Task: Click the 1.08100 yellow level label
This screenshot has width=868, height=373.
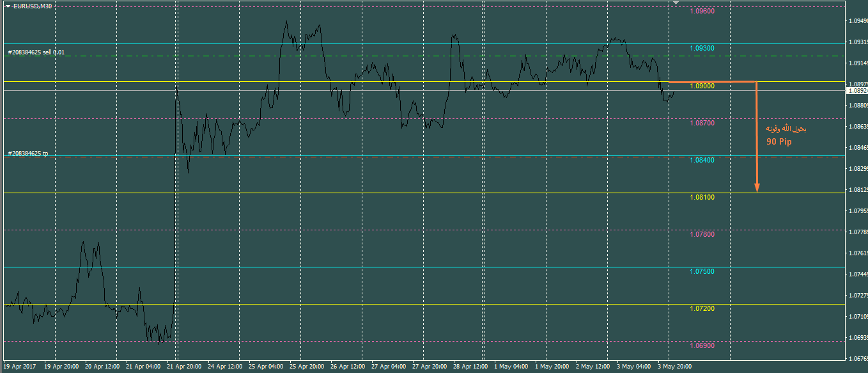Action: tap(702, 197)
